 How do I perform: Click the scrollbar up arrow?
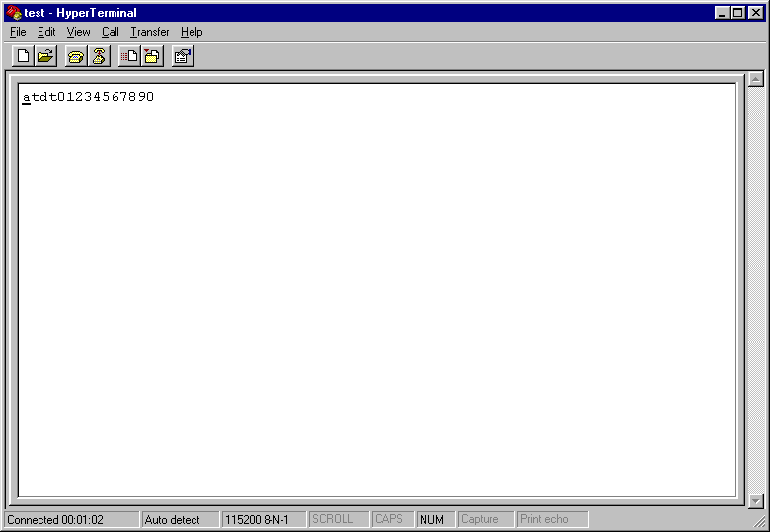click(756, 79)
